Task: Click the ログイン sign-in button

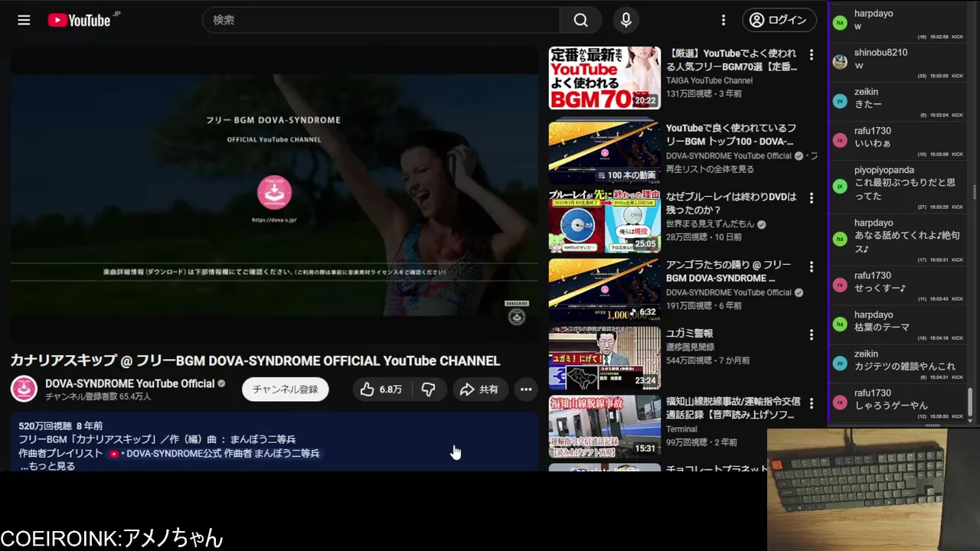Action: [779, 21]
